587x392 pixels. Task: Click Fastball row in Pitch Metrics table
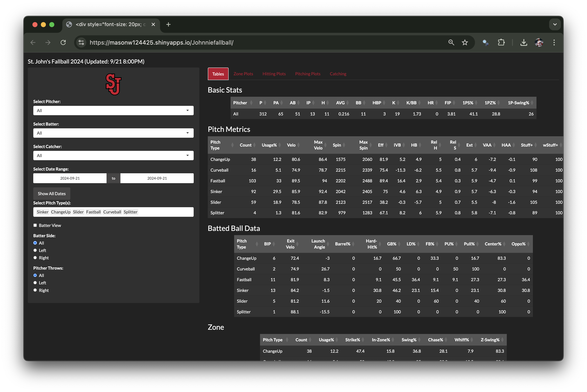click(385, 181)
